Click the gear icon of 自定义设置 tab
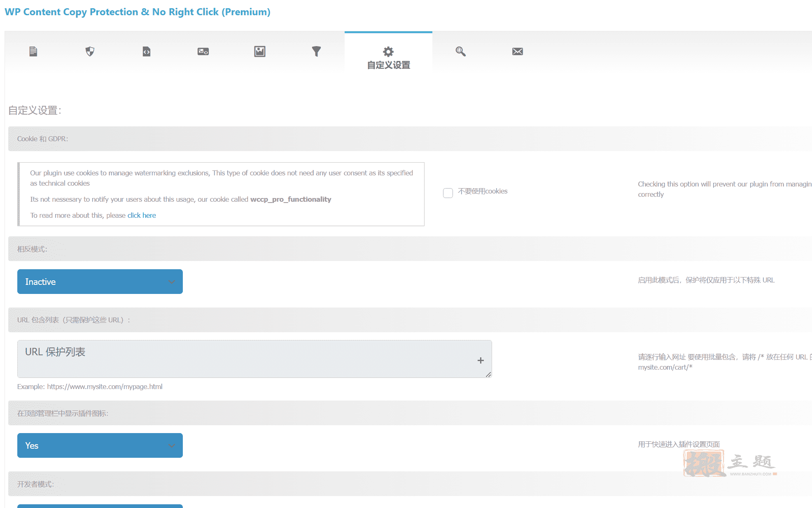Image resolution: width=812 pixels, height=508 pixels. [388, 51]
